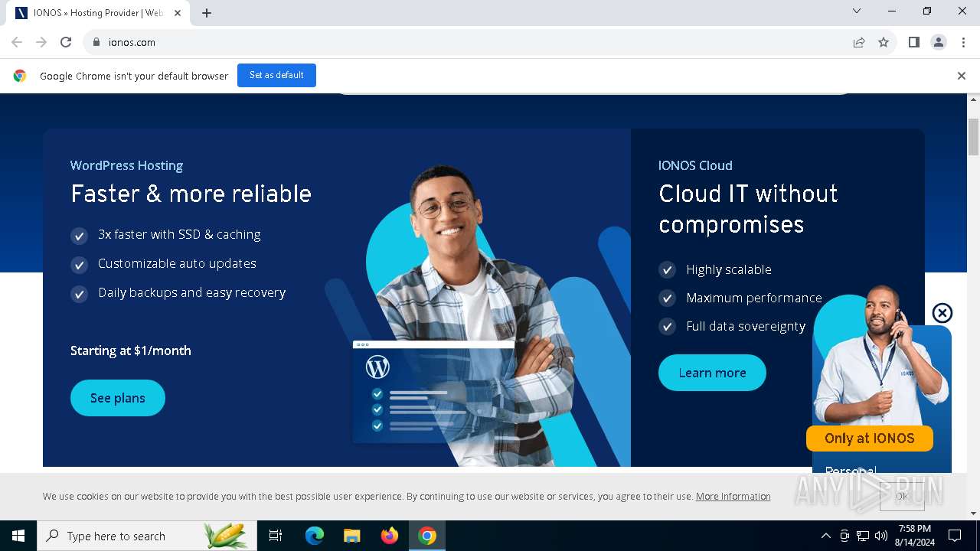Viewport: 980px width, 551px height.
Task: Dismiss the default browser notification bar
Action: (x=961, y=76)
